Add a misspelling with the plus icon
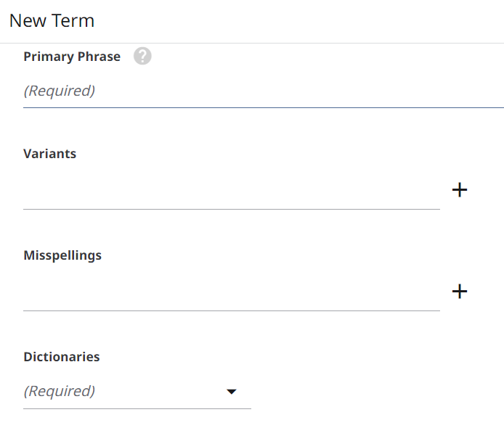 click(x=460, y=292)
